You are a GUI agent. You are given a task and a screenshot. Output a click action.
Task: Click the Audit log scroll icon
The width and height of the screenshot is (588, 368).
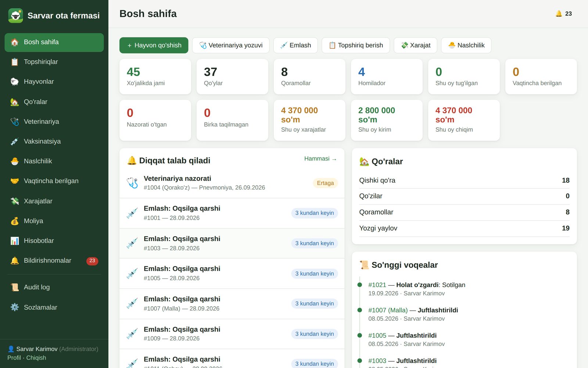pyautogui.click(x=15, y=287)
